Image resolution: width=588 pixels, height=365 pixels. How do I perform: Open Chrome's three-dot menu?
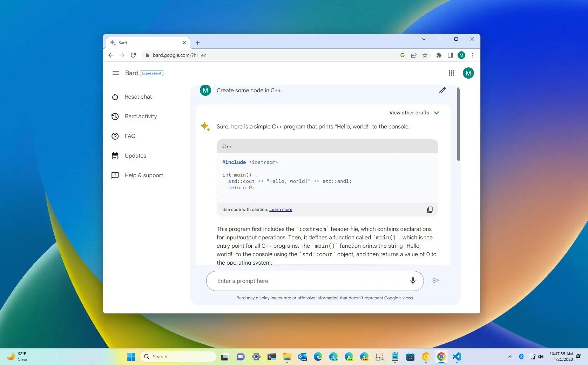click(473, 55)
